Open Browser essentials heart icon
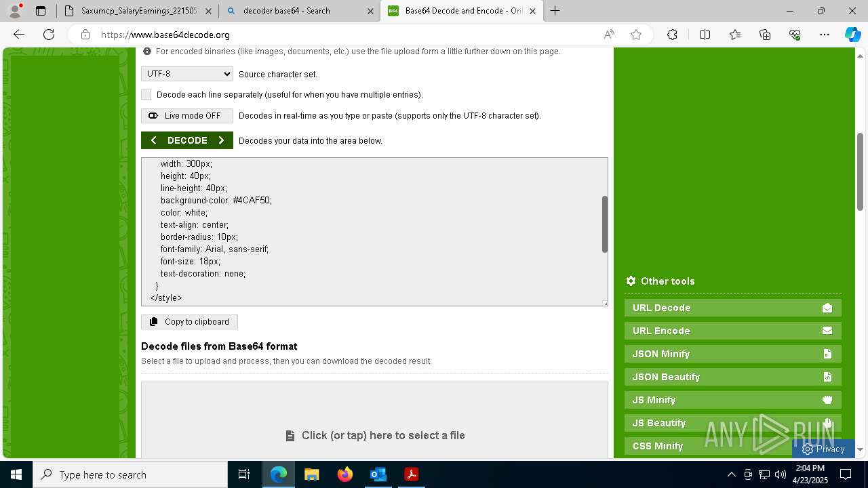Viewport: 868px width, 488px height. click(795, 35)
